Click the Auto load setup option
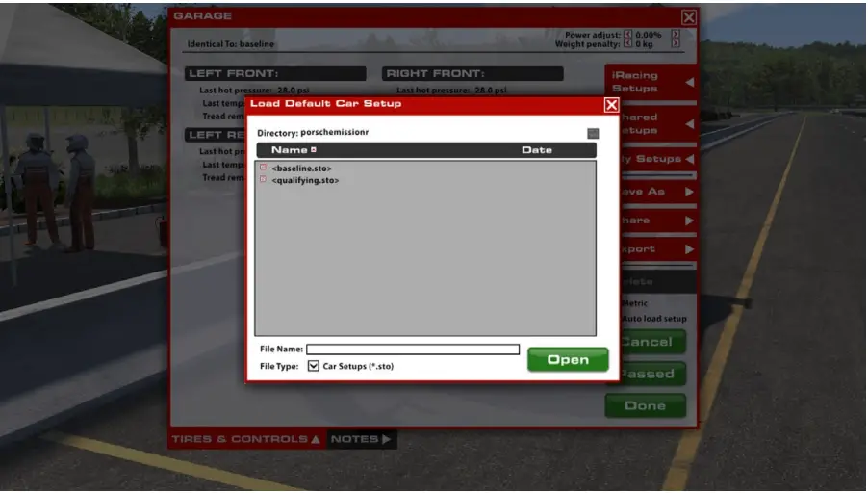This screenshot has width=868, height=493. (653, 319)
